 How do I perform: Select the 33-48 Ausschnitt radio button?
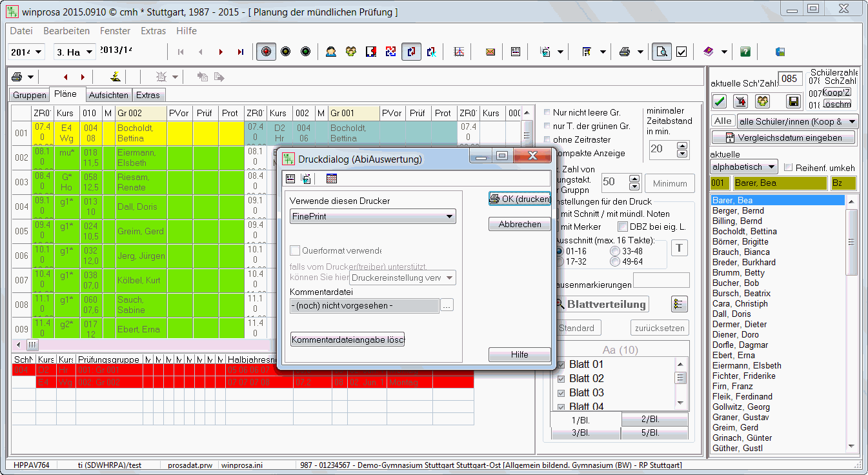click(x=615, y=251)
